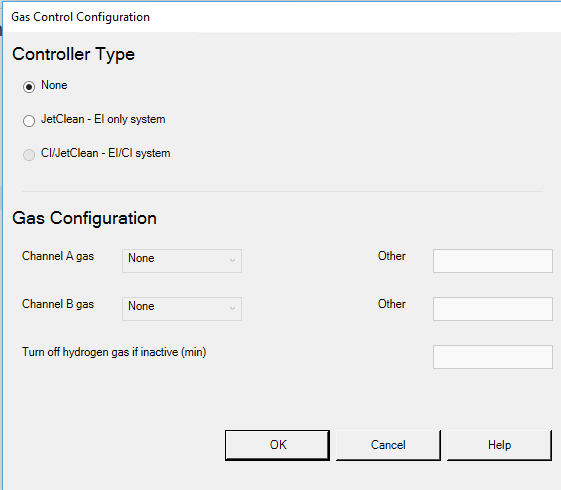The image size is (561, 490).
Task: Confirm settings with the OK button
Action: 277,445
